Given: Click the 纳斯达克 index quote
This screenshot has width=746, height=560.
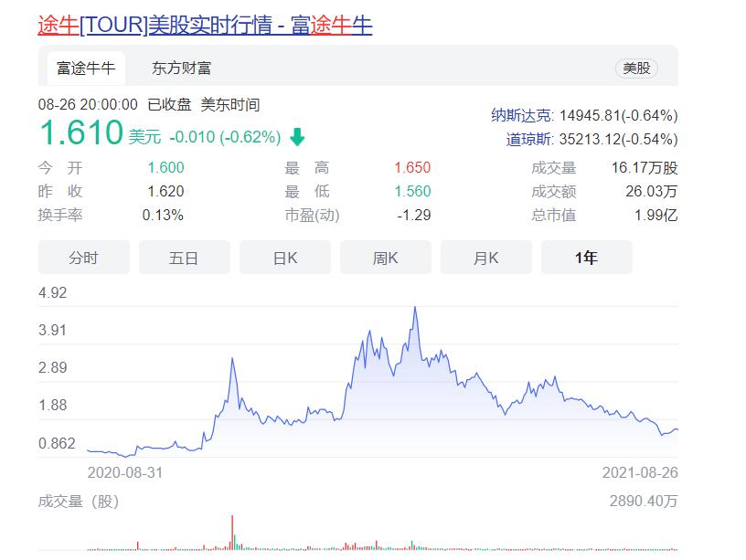Looking at the screenshot, I should point(584,115).
